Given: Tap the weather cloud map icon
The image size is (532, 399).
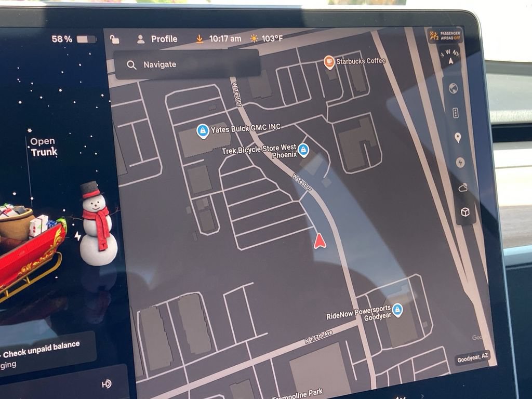Looking at the screenshot, I should (463, 187).
